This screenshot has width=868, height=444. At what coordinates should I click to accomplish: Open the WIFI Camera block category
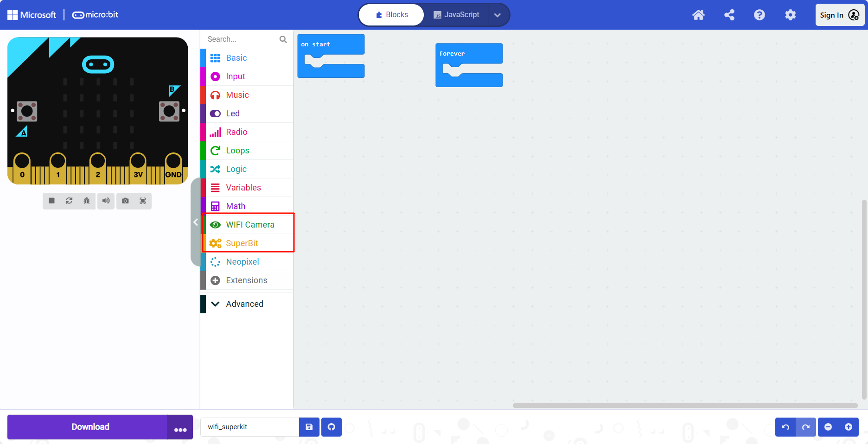click(250, 225)
